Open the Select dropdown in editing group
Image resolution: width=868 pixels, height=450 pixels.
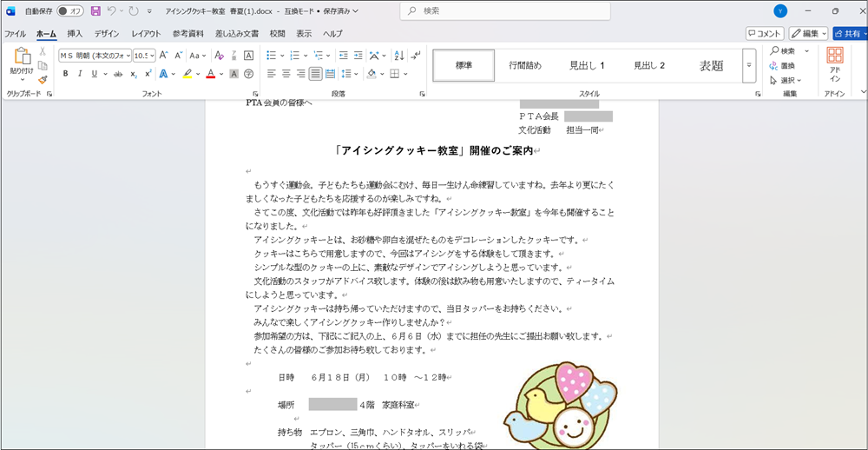point(786,80)
